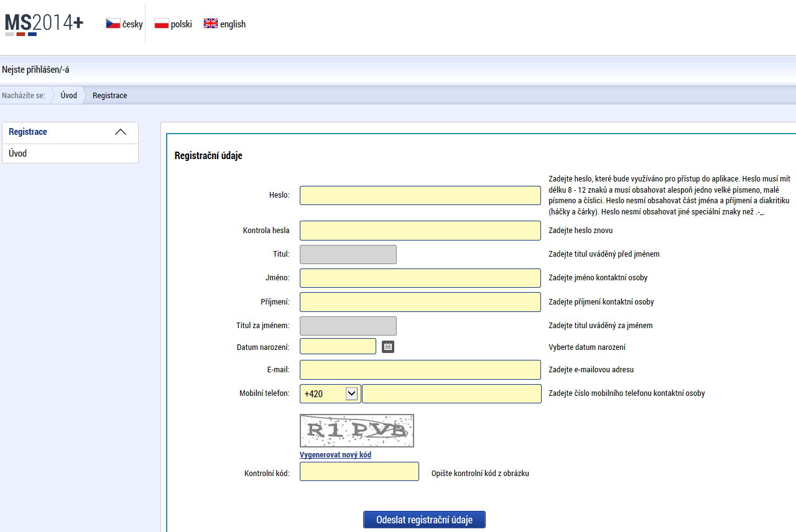The image size is (796, 532).
Task: Focus the Jméno input field
Action: (420, 278)
